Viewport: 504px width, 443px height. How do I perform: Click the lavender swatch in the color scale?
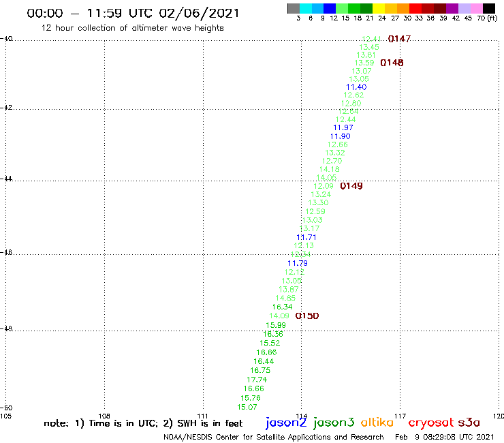click(x=464, y=8)
